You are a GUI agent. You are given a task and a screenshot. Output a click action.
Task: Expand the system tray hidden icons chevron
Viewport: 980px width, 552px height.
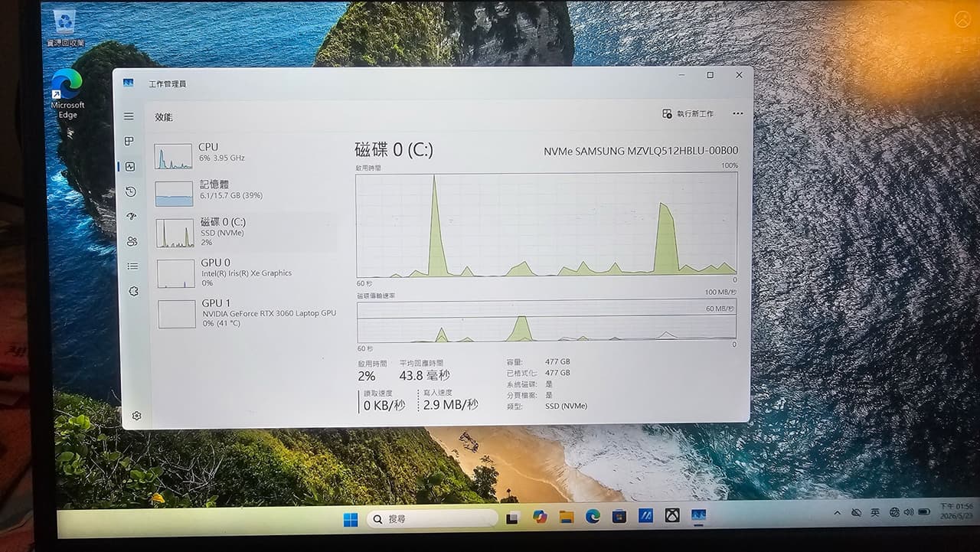836,512
